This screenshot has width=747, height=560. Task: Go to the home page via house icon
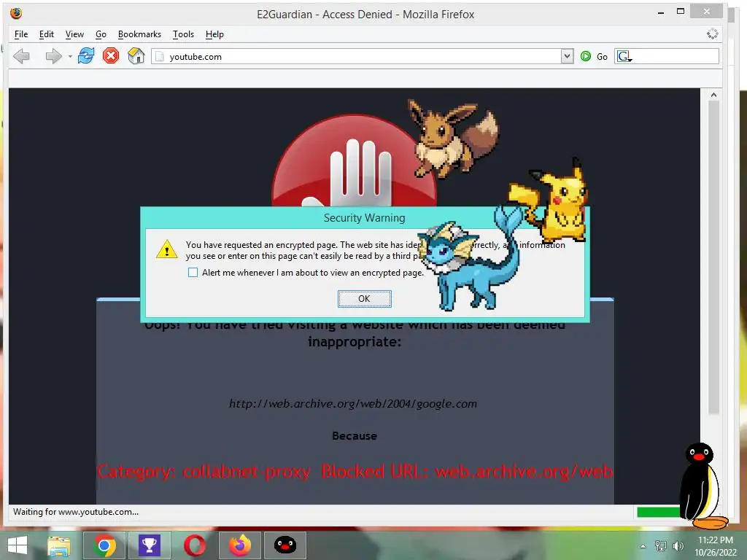pos(136,56)
